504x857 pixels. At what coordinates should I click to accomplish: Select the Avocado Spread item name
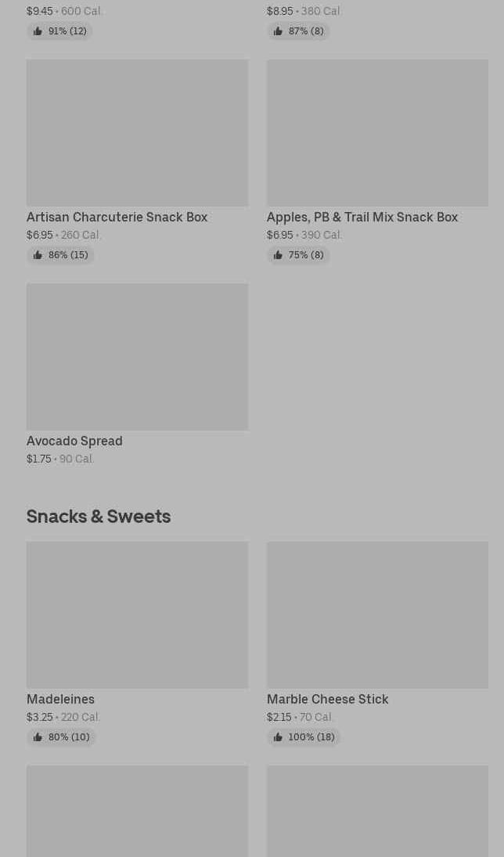[74, 441]
